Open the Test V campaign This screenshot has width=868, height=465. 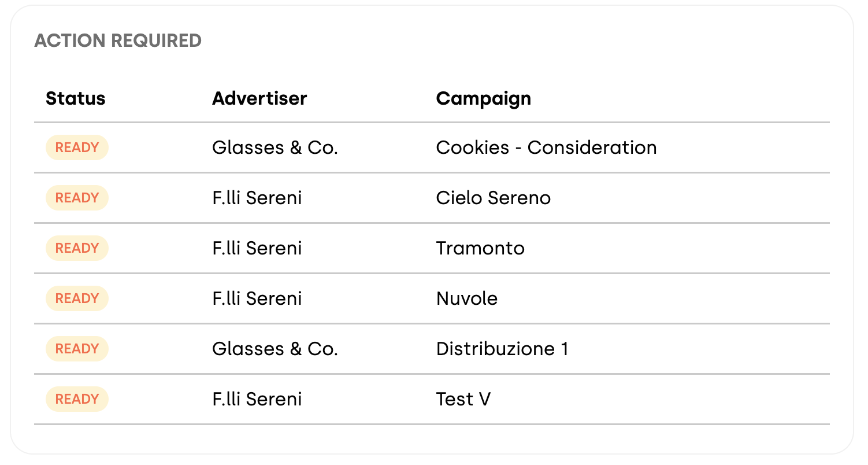point(463,399)
